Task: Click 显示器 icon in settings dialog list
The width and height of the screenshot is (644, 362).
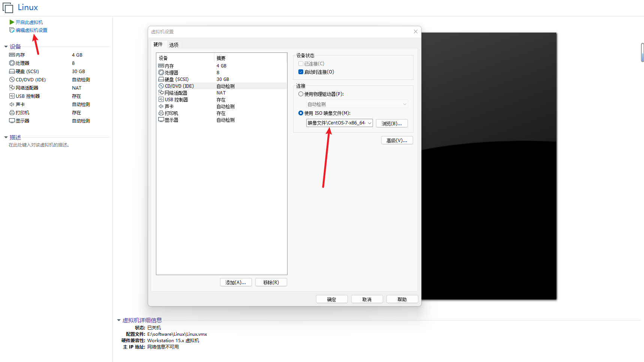Action: (161, 120)
